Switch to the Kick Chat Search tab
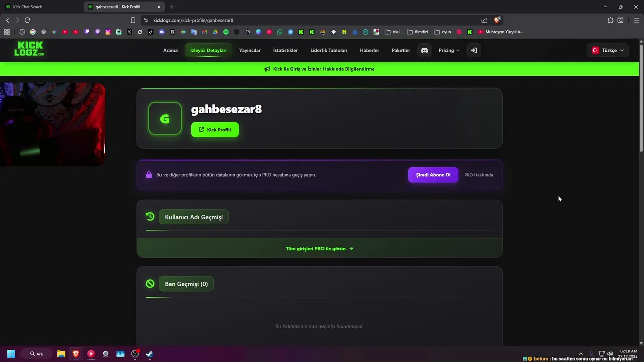The height and width of the screenshot is (362, 644). (40, 7)
